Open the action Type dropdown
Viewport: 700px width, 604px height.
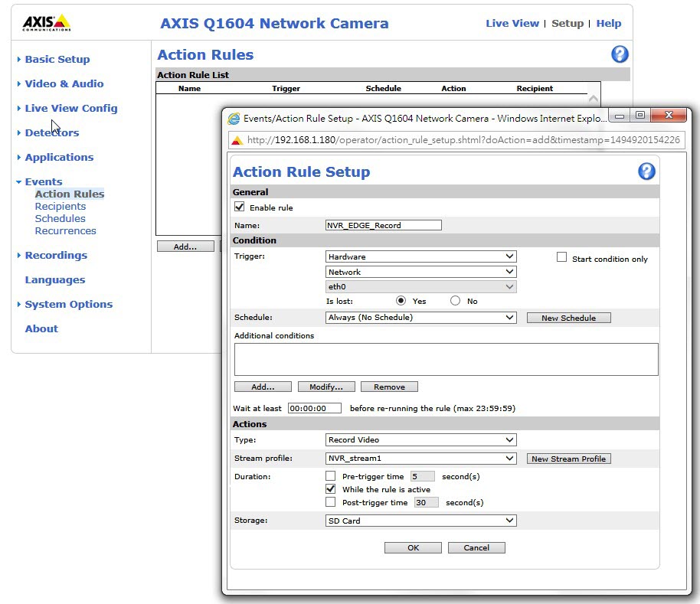421,440
